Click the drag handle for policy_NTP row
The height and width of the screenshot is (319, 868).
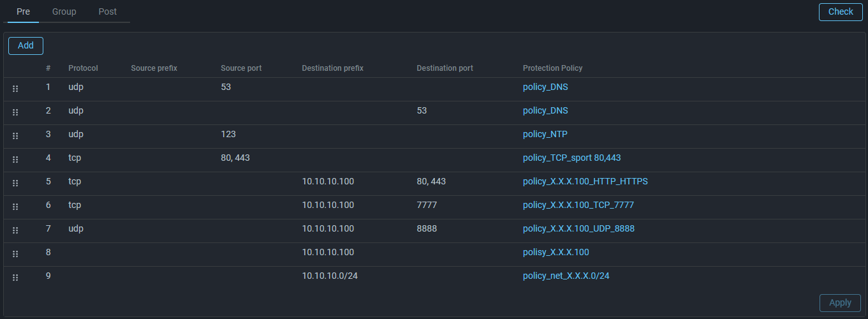click(x=15, y=136)
